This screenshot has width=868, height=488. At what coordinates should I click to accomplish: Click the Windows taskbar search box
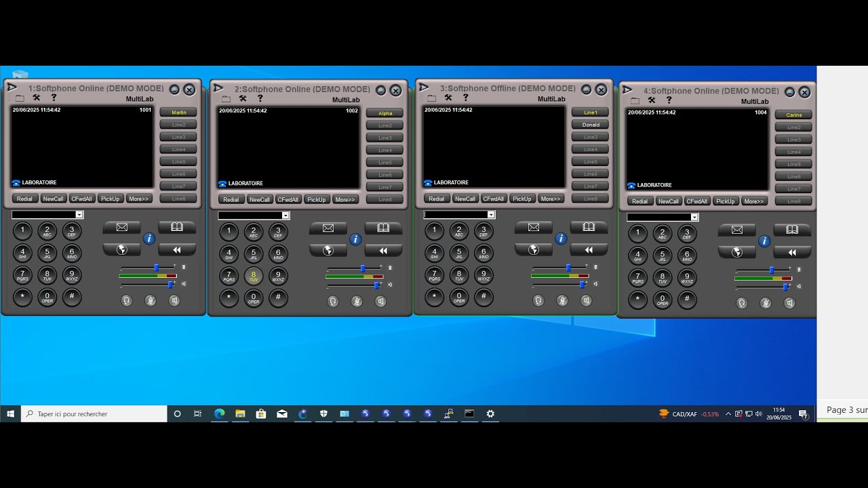coord(94,413)
